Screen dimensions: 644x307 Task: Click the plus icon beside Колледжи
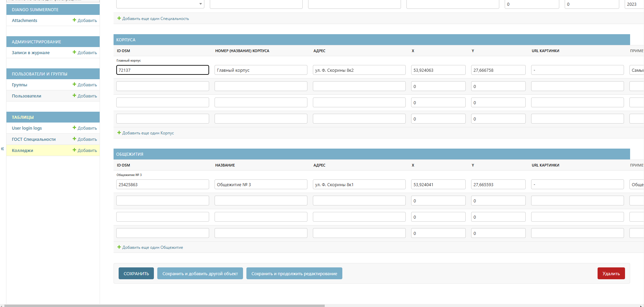pyautogui.click(x=74, y=150)
